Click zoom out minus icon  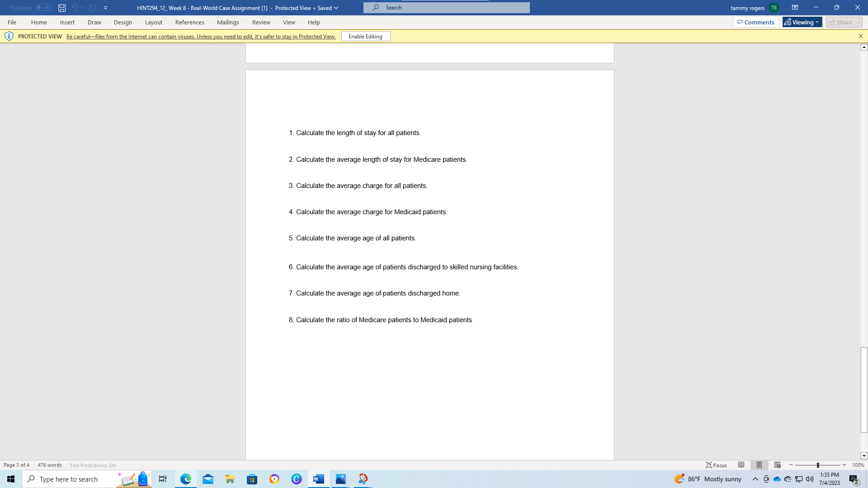pos(791,465)
